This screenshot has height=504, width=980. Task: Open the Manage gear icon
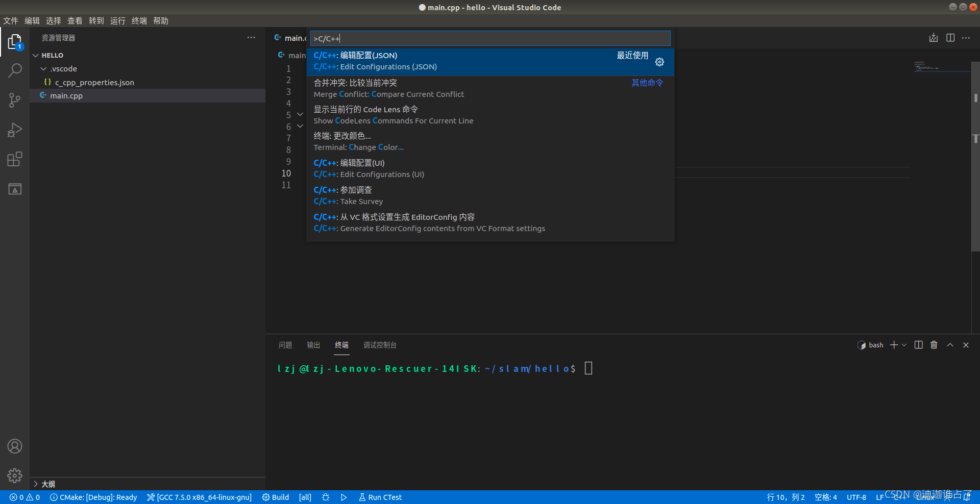tap(15, 475)
